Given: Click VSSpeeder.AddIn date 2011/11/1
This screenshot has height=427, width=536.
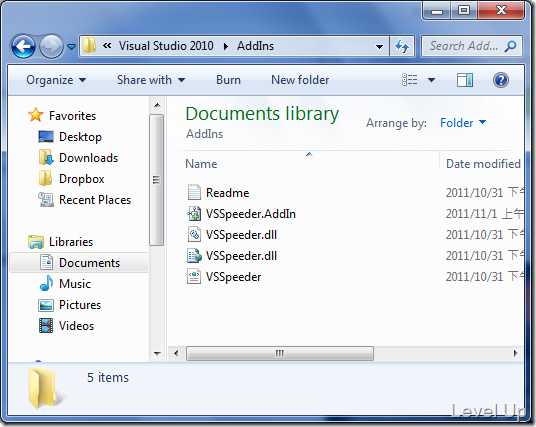Looking at the screenshot, I should click(x=471, y=214).
